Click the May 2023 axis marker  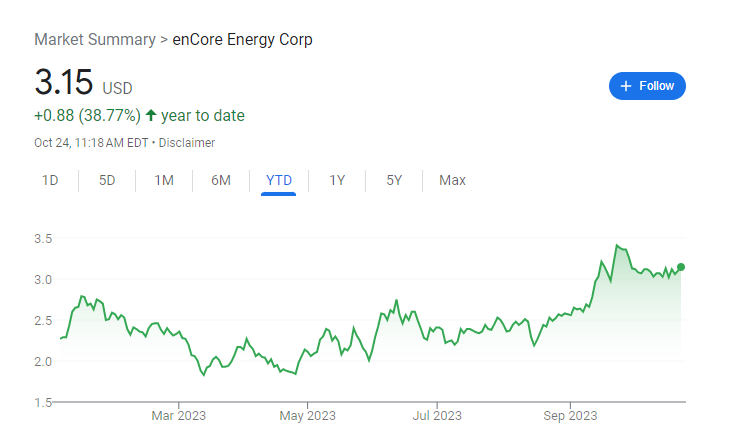[307, 415]
